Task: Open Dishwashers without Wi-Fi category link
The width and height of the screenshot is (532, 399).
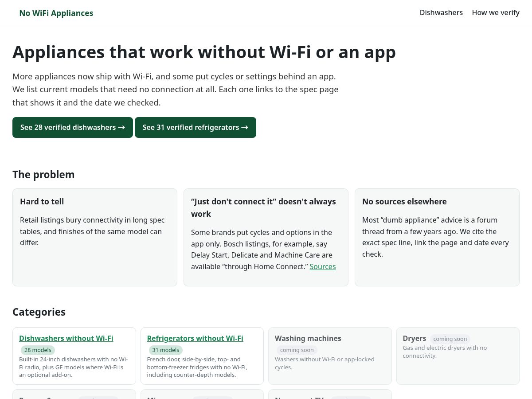Action: 66,338
